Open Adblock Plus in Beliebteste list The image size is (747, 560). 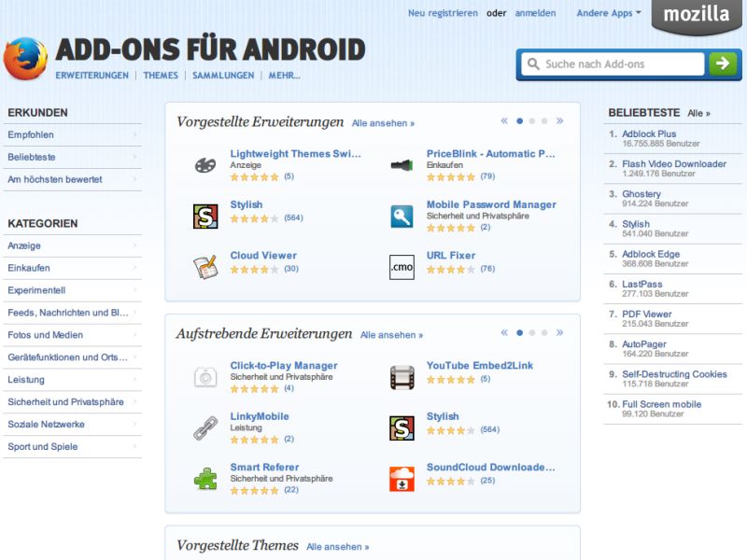pos(649,133)
